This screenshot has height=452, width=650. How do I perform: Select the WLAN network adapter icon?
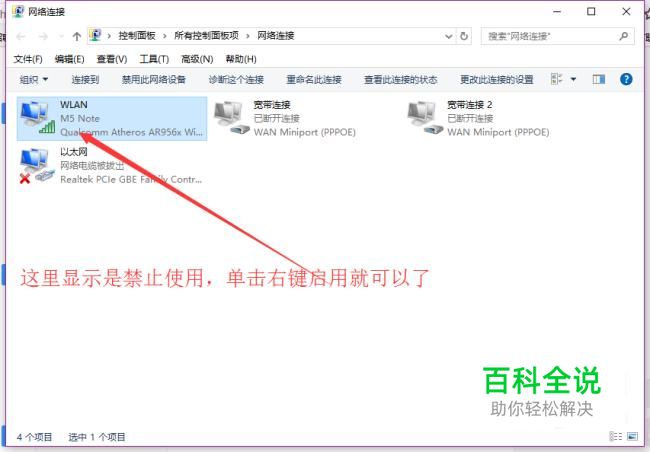(x=38, y=118)
